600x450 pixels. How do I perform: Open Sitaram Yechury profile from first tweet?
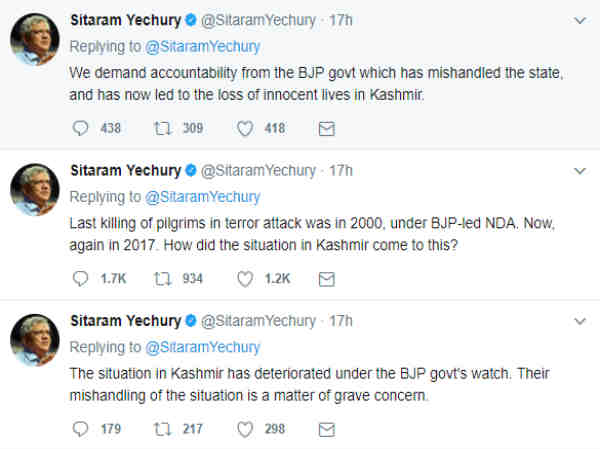tap(124, 20)
